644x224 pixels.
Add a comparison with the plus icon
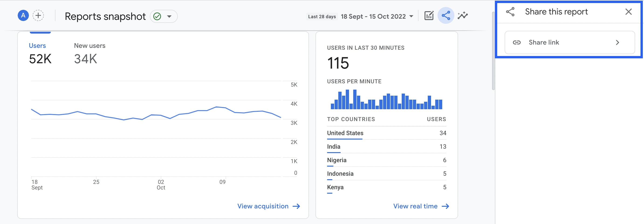(38, 16)
